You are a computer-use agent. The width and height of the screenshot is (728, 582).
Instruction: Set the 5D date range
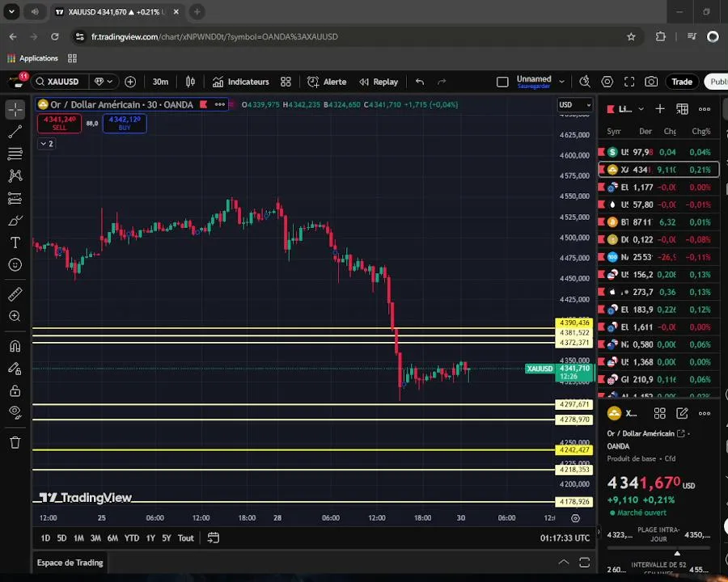click(61, 538)
